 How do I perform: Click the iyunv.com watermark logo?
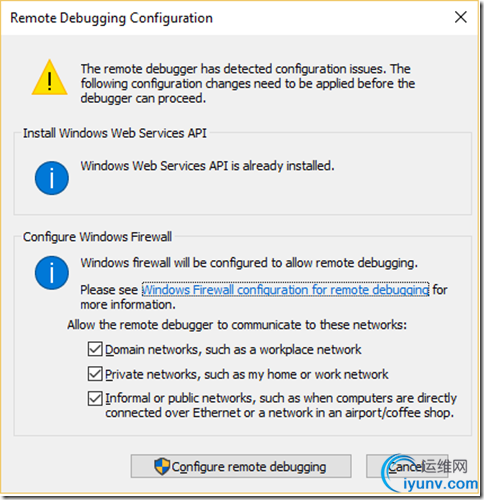(x=430, y=473)
